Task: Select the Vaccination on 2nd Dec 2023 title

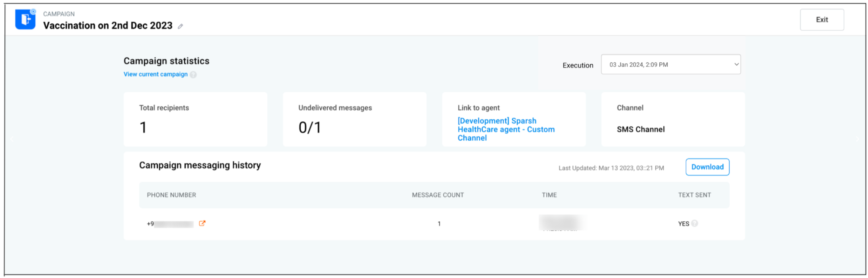Action: (x=108, y=25)
